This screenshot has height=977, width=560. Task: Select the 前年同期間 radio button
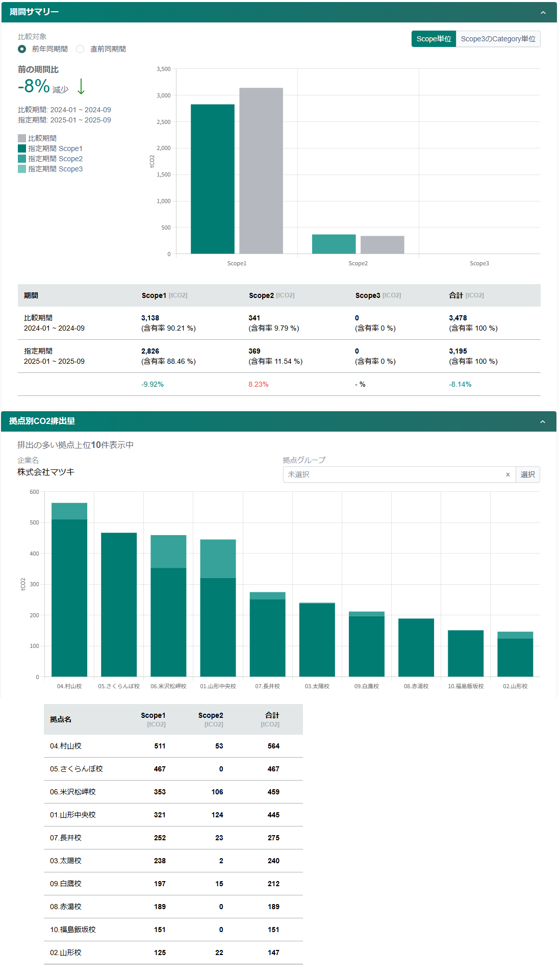tap(22, 49)
